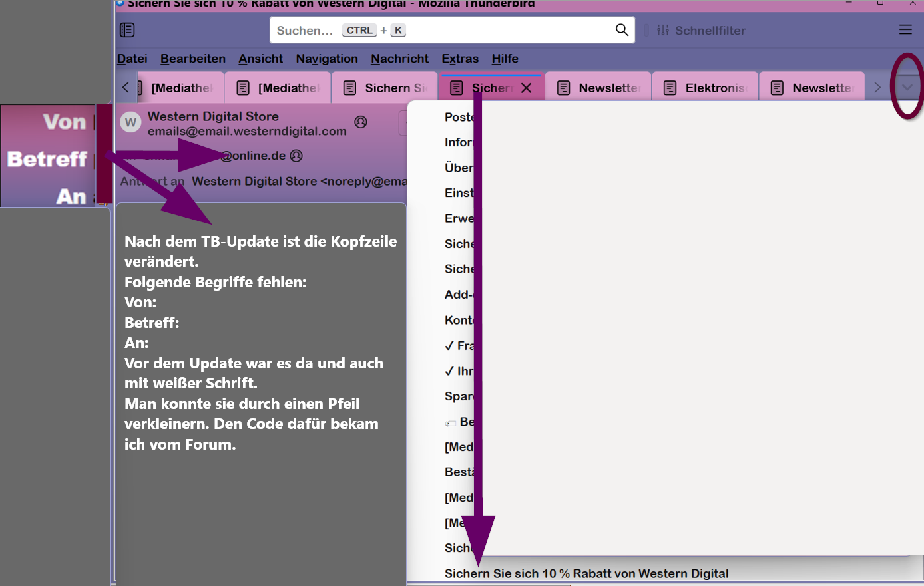Switch to the inactive Sichern Si tab

point(385,88)
